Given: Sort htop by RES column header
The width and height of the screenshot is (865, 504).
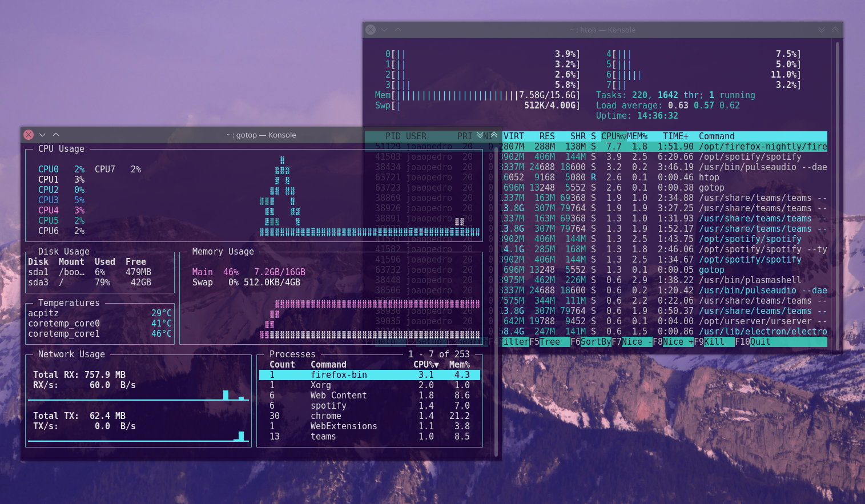Looking at the screenshot, I should (547, 136).
